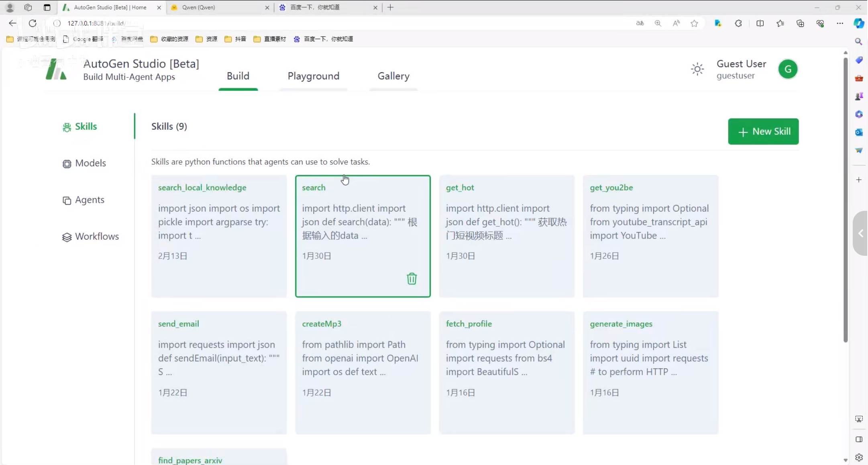The width and height of the screenshot is (868, 465).
Task: Open read aloud icon in address bar
Action: (676, 23)
